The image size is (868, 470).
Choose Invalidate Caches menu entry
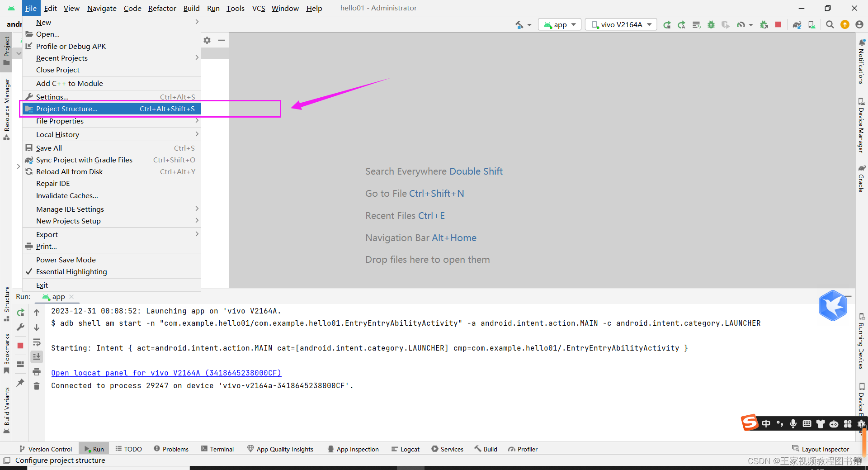point(112,196)
